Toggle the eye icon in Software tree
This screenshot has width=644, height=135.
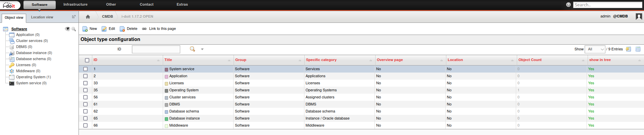pos(67,29)
